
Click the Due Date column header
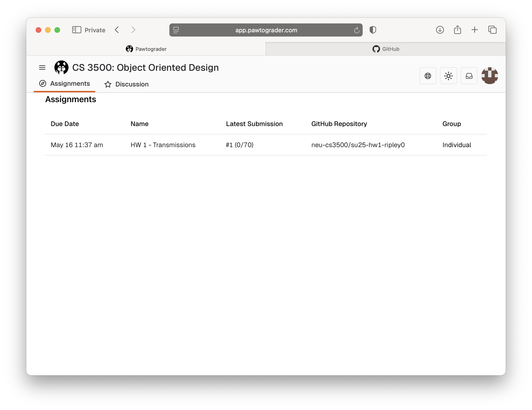click(x=65, y=124)
